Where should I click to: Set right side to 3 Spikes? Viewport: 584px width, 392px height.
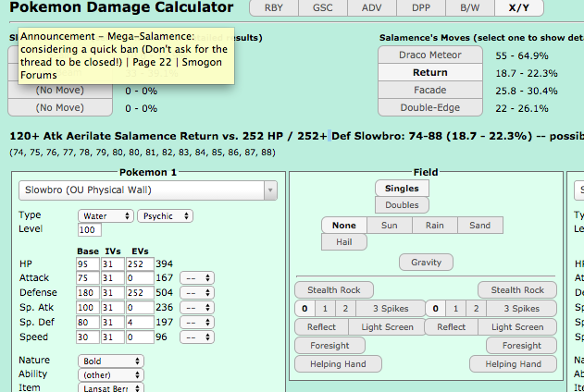521,309
